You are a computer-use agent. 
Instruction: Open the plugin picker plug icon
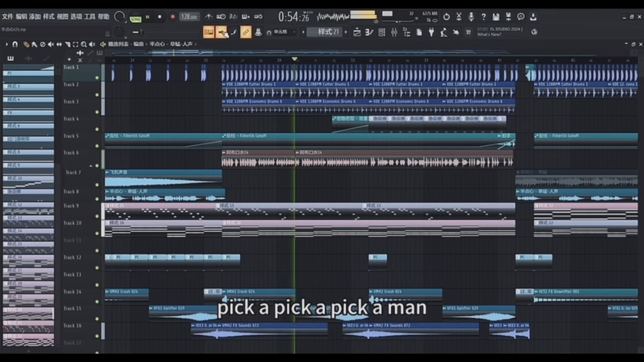click(431, 32)
